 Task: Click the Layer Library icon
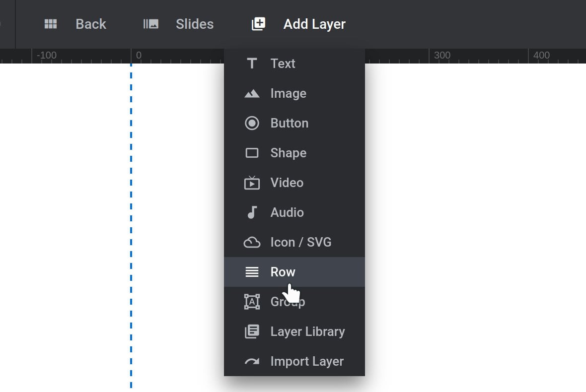click(252, 331)
